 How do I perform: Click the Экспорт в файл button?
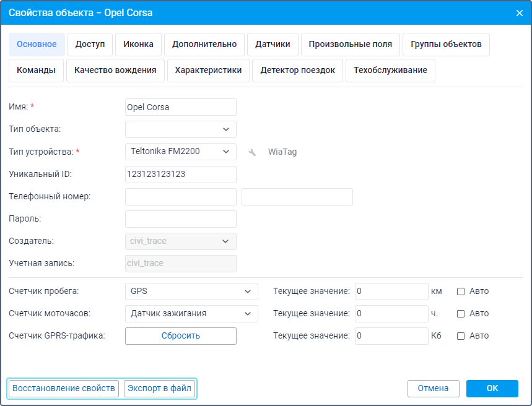(160, 389)
